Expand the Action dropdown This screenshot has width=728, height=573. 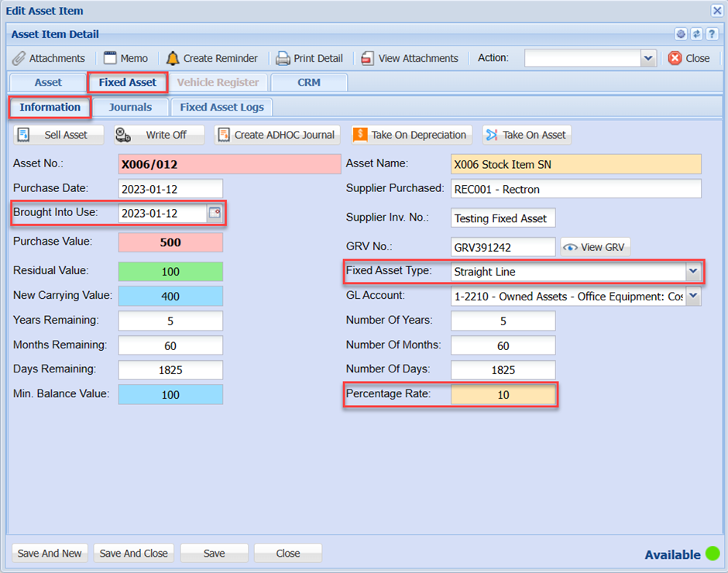click(x=648, y=58)
